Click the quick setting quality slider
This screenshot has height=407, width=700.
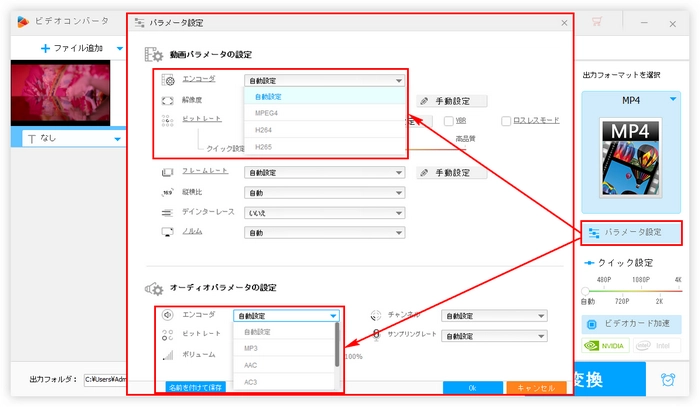coord(630,290)
